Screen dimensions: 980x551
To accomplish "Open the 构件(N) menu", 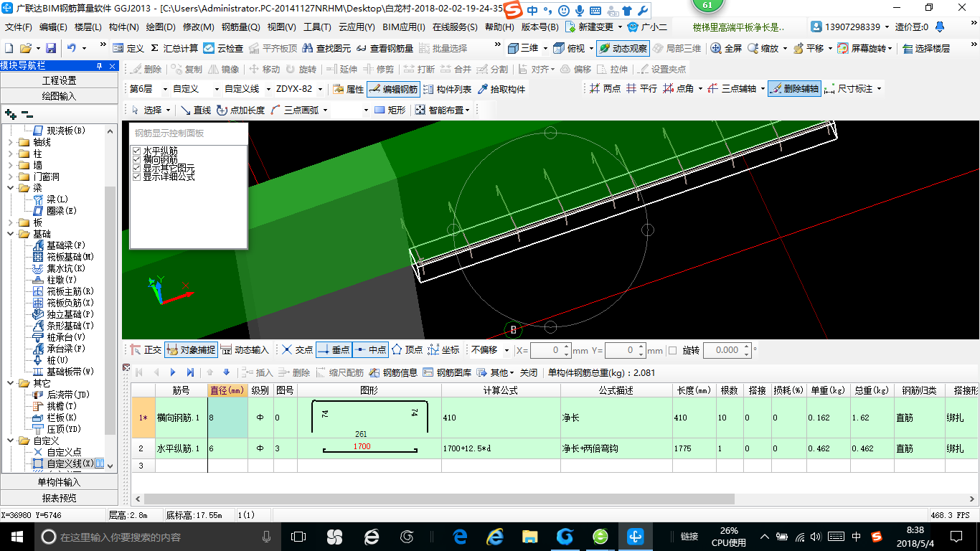I will pyautogui.click(x=123, y=27).
